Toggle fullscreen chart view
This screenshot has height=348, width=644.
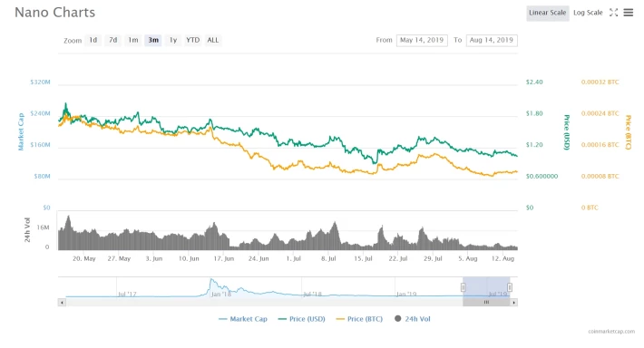pos(613,13)
